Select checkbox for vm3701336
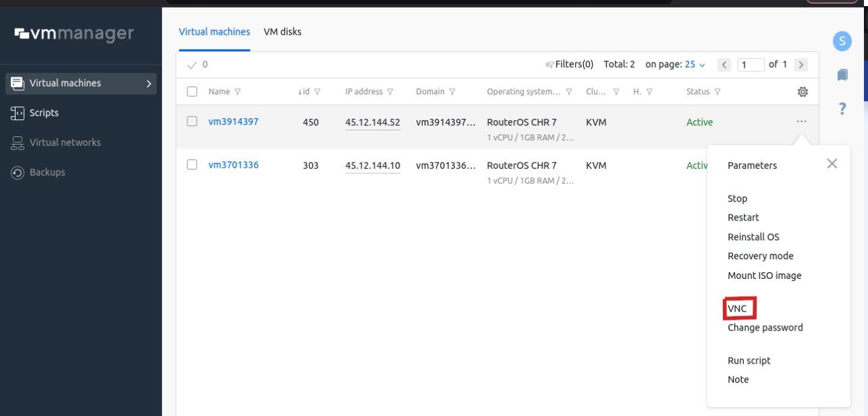 pyautogui.click(x=192, y=164)
